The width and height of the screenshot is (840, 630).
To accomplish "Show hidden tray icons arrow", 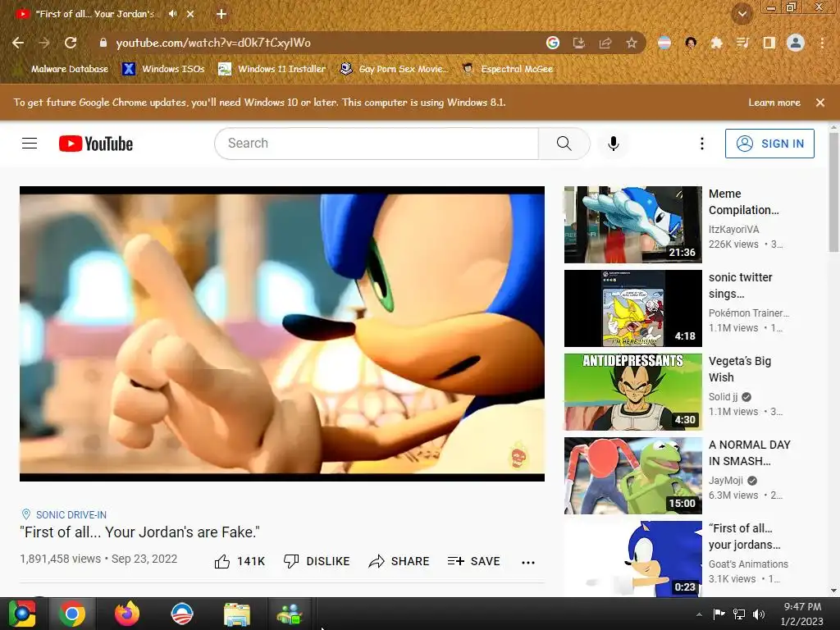I will click(x=699, y=614).
